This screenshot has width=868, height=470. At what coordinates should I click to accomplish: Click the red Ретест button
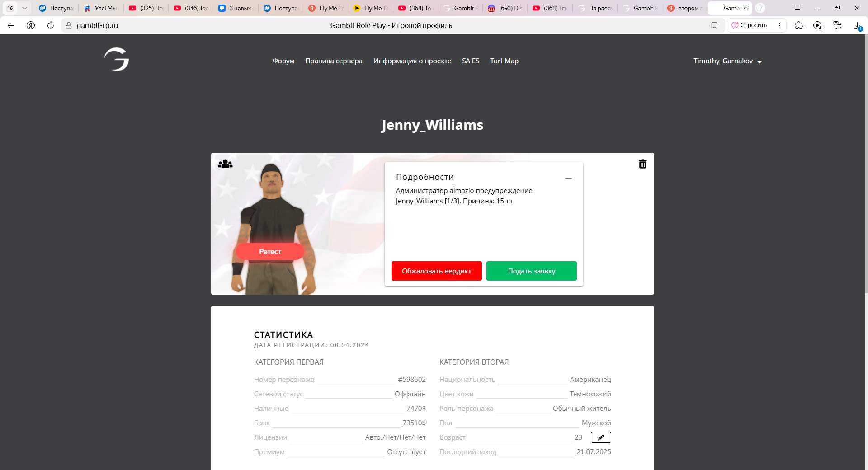pyautogui.click(x=270, y=252)
